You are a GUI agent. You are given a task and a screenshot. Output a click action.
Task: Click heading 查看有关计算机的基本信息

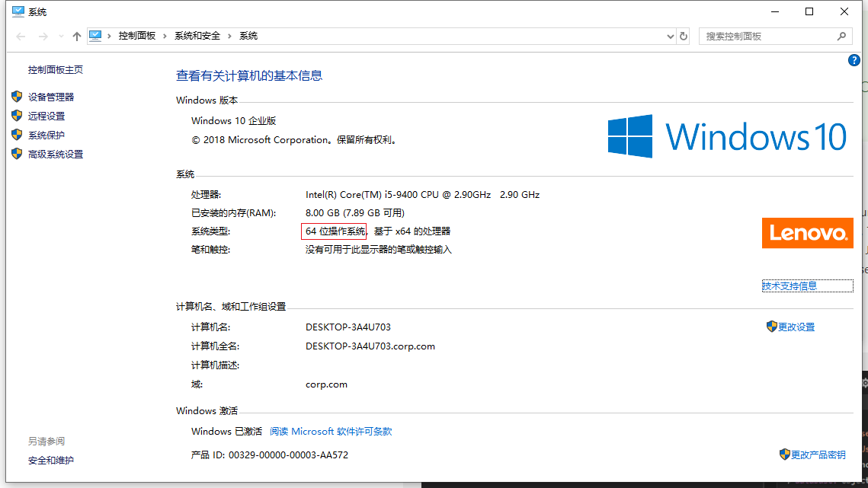coord(249,76)
